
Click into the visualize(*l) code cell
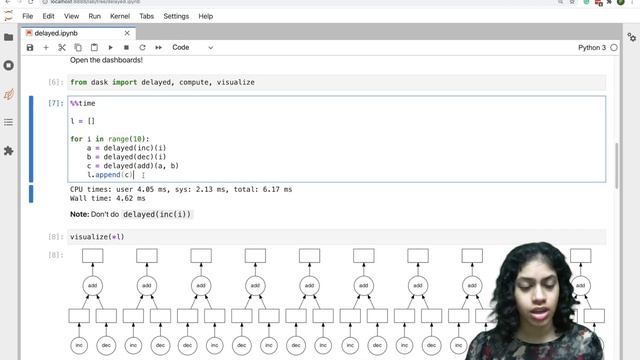[337, 237]
